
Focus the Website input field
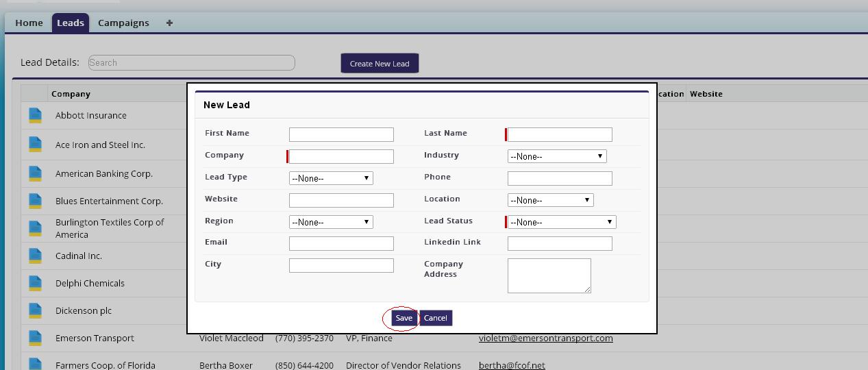[341, 200]
